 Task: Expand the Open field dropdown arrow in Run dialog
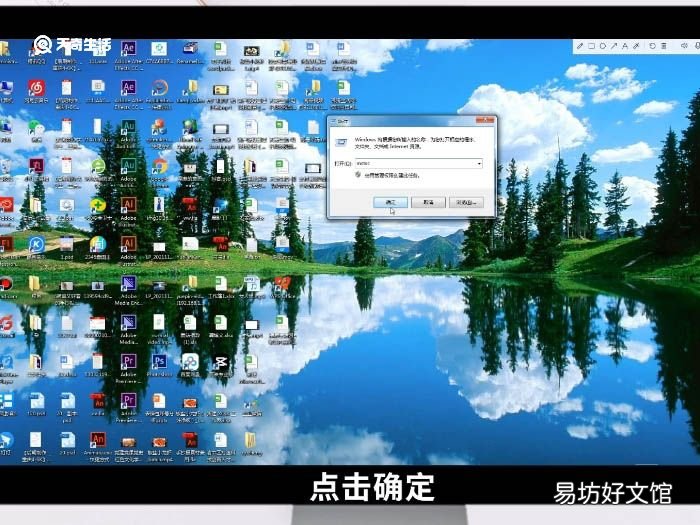tap(479, 163)
